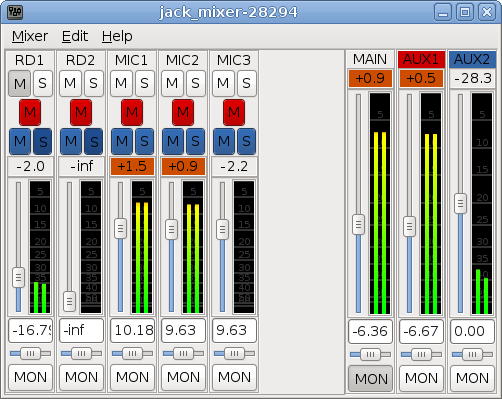
Task: Click the MAIN output fader handle
Action: (x=358, y=225)
